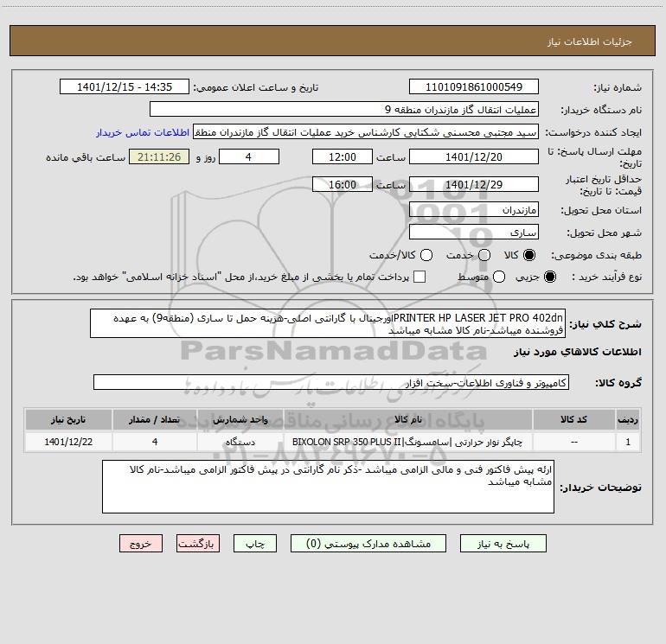Screen dimensions: 666x644
Task: Select the کالا/خدمت radio button
Action: [426, 255]
